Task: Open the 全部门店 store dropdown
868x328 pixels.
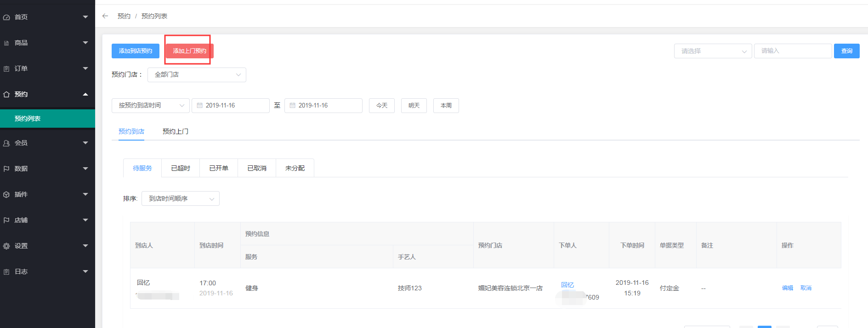Action: coord(197,75)
